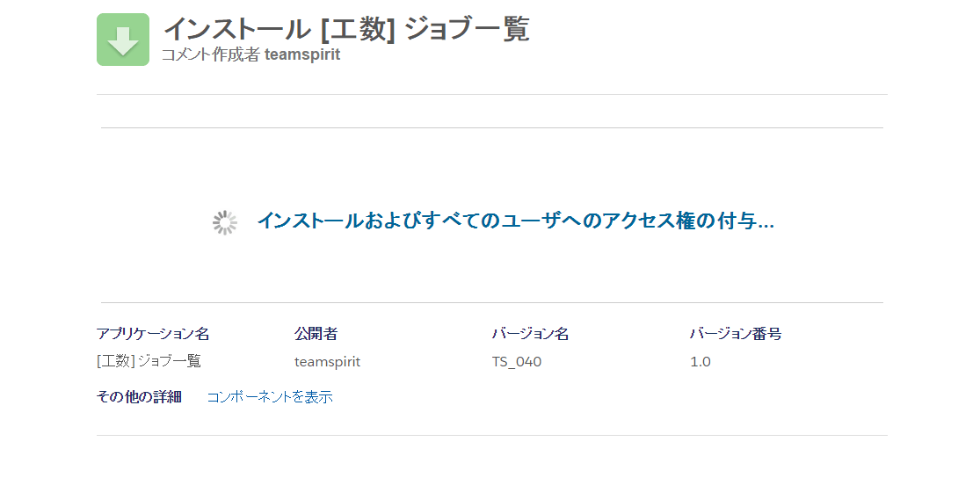The width and height of the screenshot is (980, 485).
Task: Click the コメント作成者 teamspirit subtitle
Action: pos(251,55)
